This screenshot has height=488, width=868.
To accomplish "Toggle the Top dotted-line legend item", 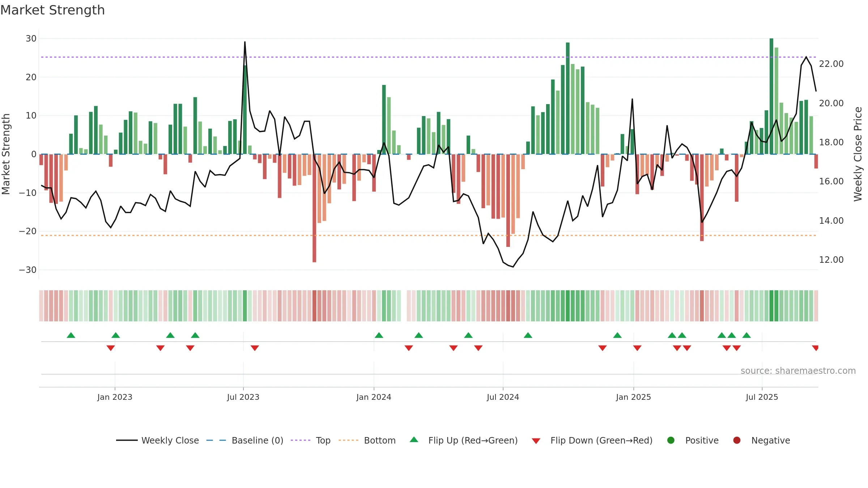I will [x=311, y=440].
